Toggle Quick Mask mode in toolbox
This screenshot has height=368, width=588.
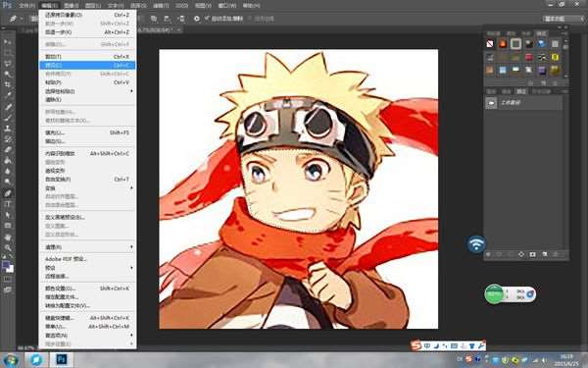click(8, 280)
